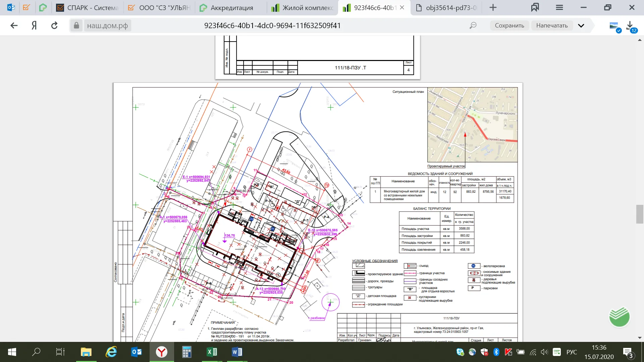
Task: Switch to Аккредитация tab
Action: [231, 8]
